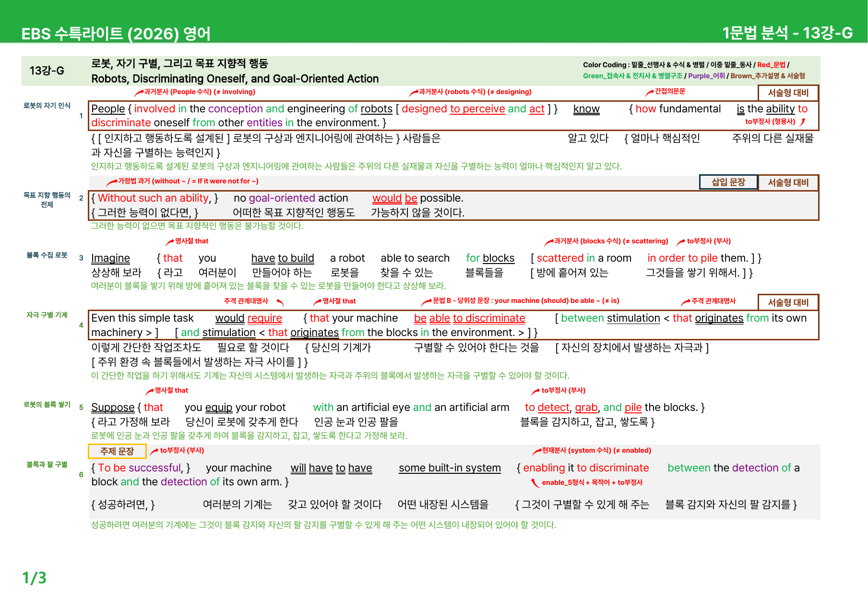The image size is (868, 614).
Task: Click the note 'enable_5형식 + 목적어 + to부정사'
Action: click(592, 482)
